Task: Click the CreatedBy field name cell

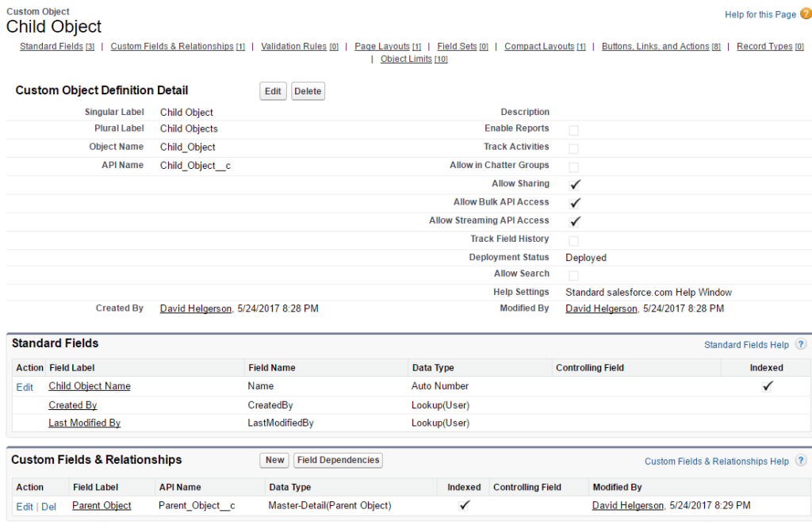Action: (x=270, y=405)
